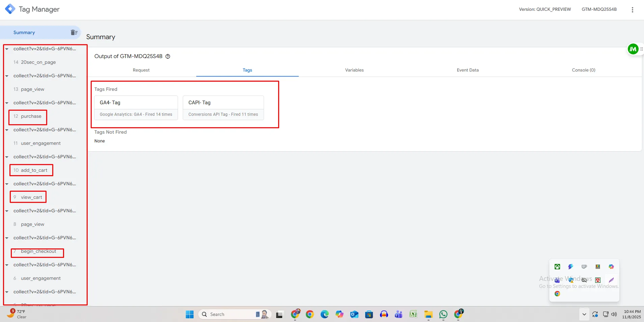The height and width of the screenshot is (322, 644).
Task: Open the CAPI- Tag fired card
Action: [223, 108]
